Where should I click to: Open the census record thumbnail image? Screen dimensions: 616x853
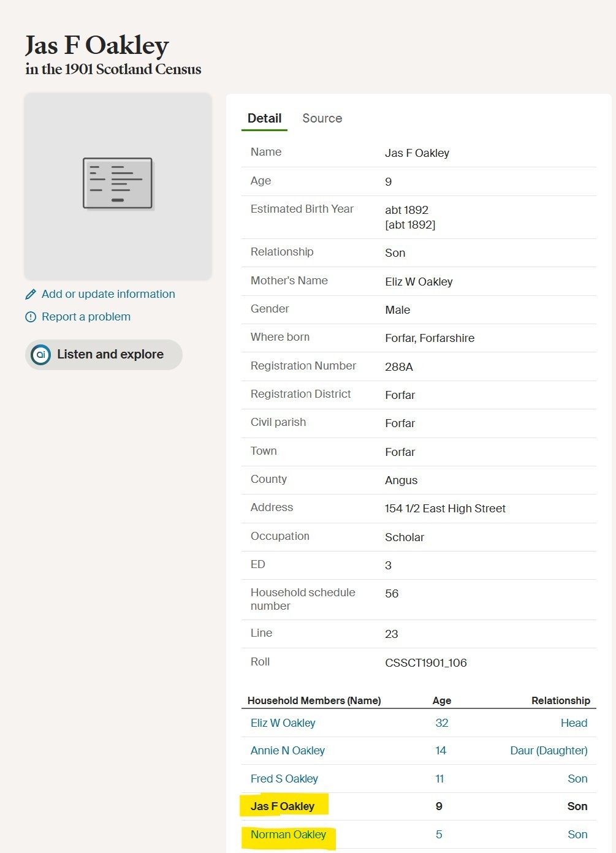click(x=118, y=186)
